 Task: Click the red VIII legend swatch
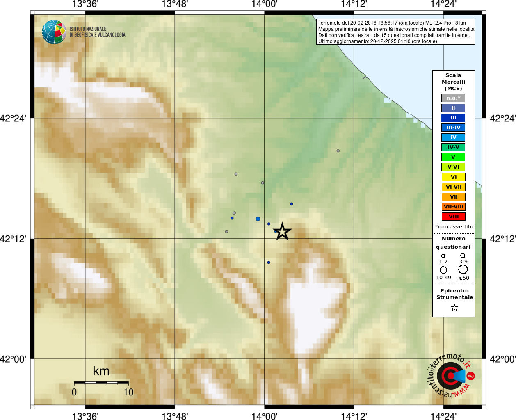(453, 217)
